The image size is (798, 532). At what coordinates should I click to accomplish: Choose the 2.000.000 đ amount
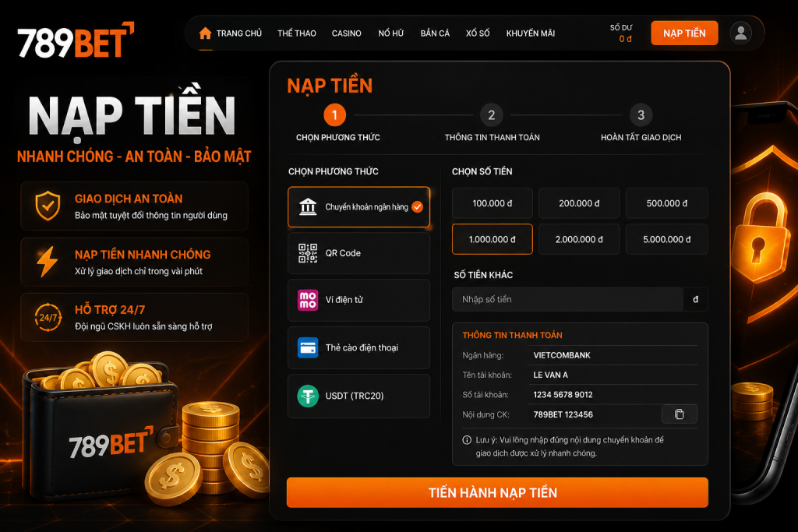[579, 239]
